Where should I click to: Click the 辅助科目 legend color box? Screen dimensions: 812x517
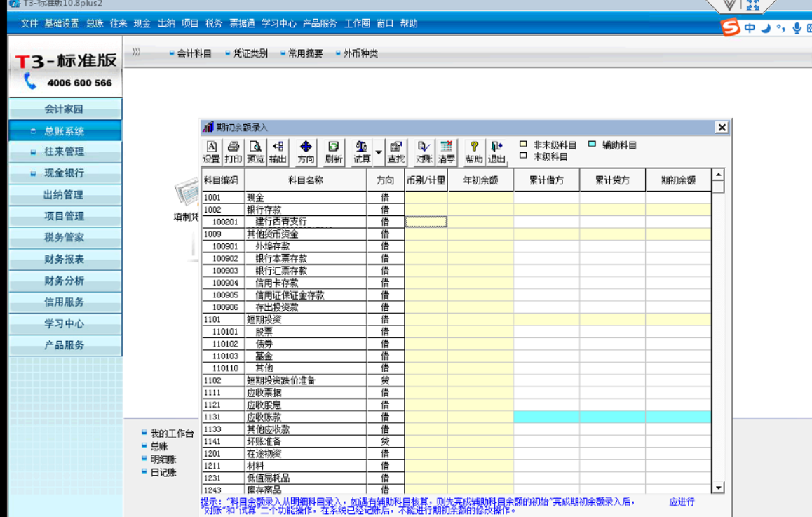(592, 145)
